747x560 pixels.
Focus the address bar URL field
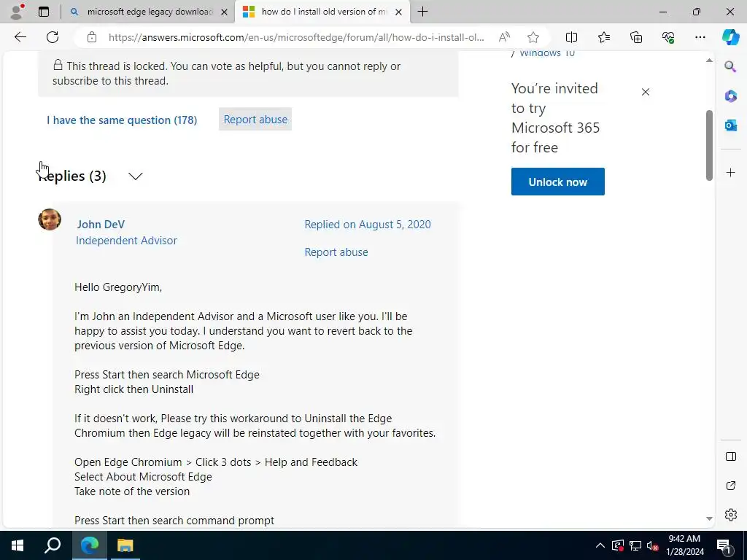point(296,37)
